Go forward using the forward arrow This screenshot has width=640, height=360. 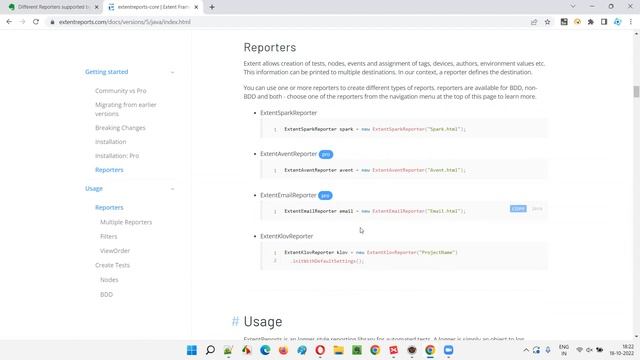(22, 22)
